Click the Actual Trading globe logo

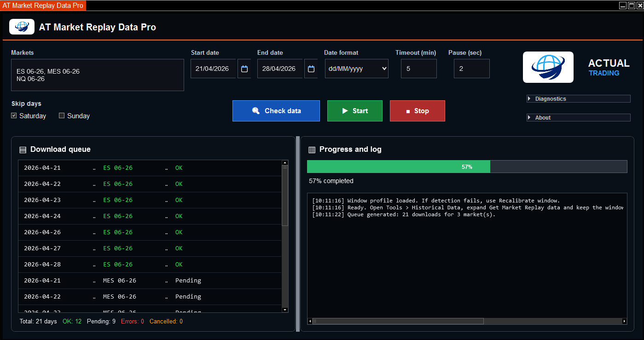pyautogui.click(x=548, y=67)
